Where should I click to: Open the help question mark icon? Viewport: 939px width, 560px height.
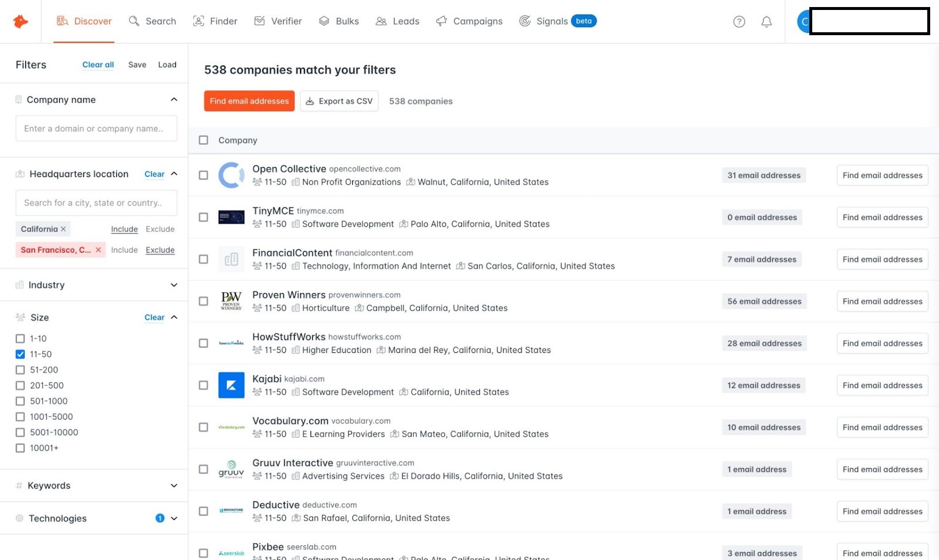coord(739,22)
